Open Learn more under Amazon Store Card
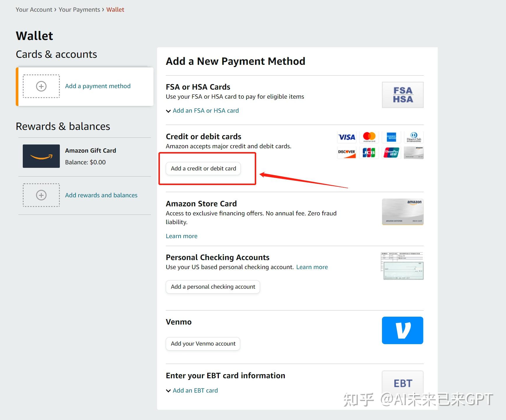 pos(182,236)
